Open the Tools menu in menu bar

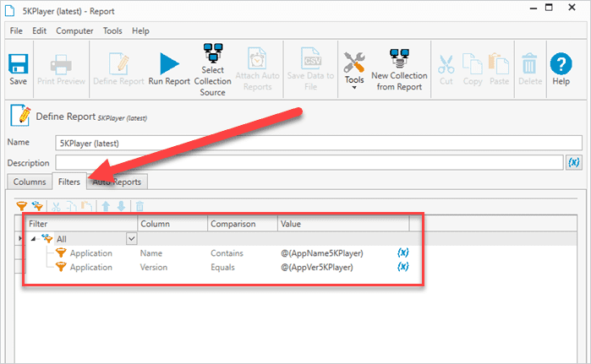point(112,31)
